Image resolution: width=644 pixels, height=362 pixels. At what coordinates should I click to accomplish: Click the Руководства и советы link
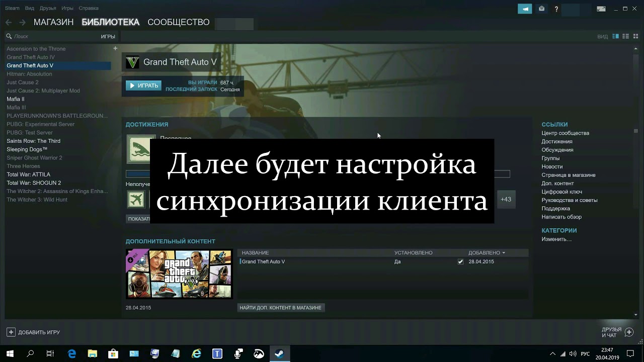click(x=569, y=200)
